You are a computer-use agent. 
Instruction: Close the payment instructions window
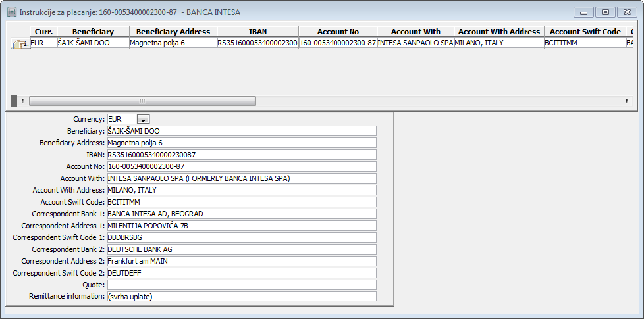tap(628, 12)
